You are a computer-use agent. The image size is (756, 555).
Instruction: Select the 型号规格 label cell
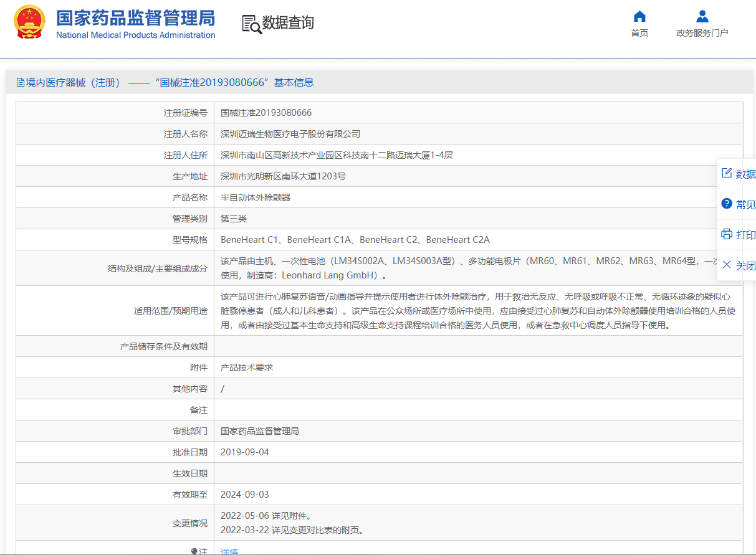(x=115, y=240)
